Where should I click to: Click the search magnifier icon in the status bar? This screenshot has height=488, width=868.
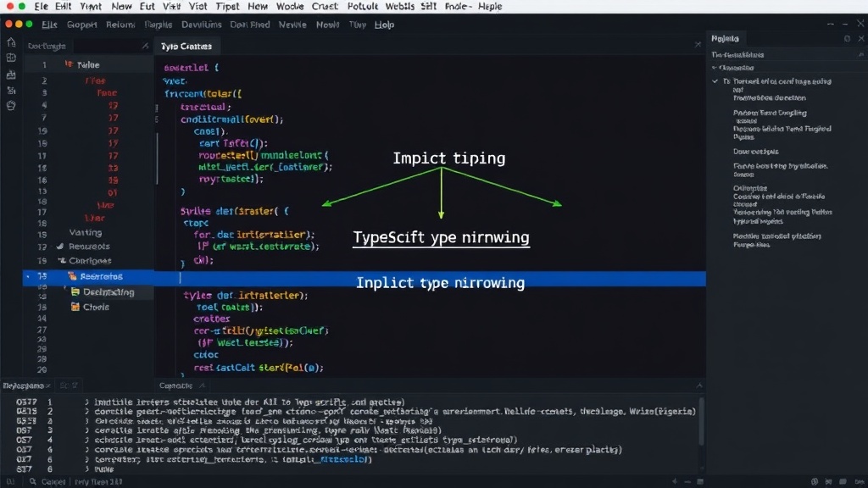point(33,481)
